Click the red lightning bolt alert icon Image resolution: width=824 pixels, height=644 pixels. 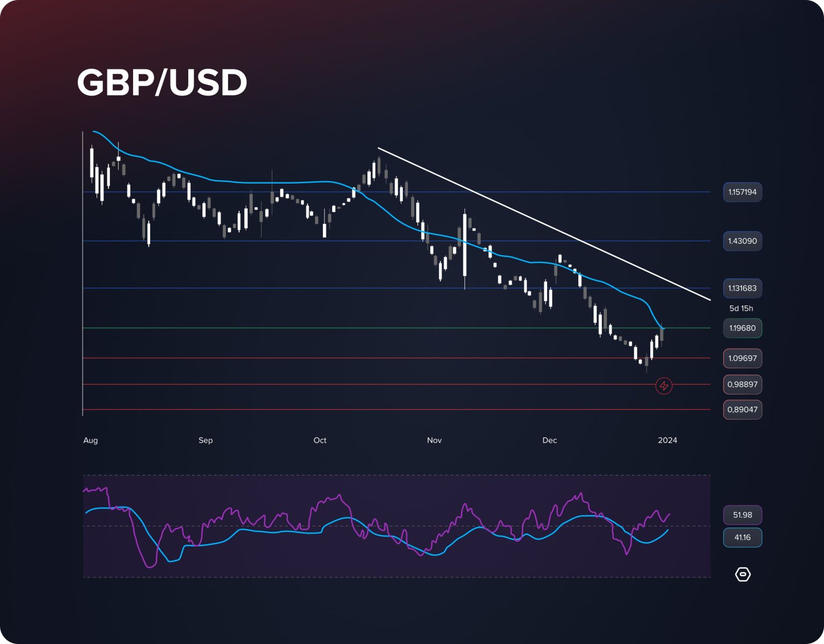click(664, 385)
